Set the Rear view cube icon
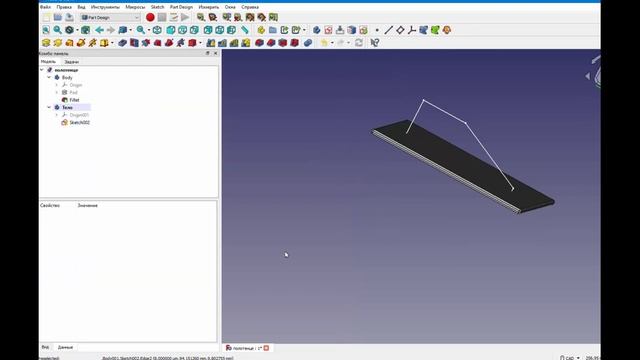Screen dimensions: 640x360 208,30
